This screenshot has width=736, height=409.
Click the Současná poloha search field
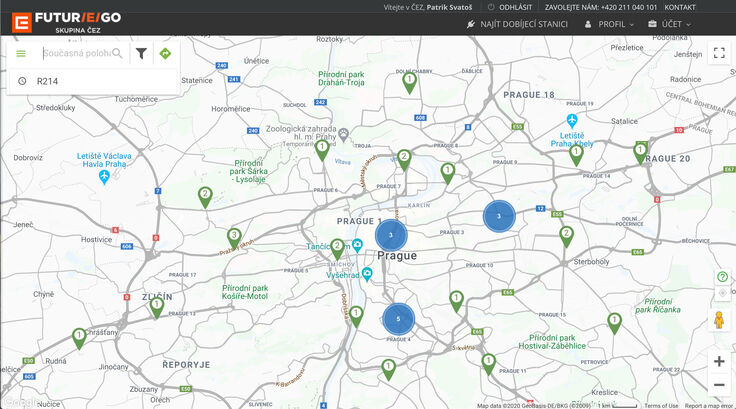75,54
